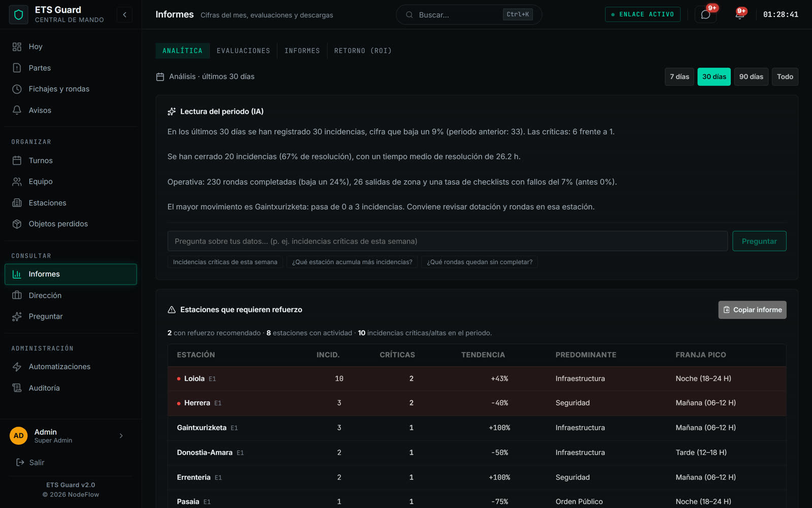The width and height of the screenshot is (812, 508).
Task: Click the Enlace Activo status badge
Action: [642, 15]
